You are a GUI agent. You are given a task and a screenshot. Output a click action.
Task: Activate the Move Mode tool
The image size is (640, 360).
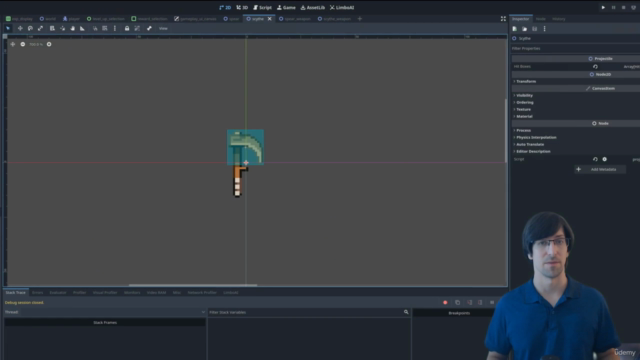pos(20,28)
